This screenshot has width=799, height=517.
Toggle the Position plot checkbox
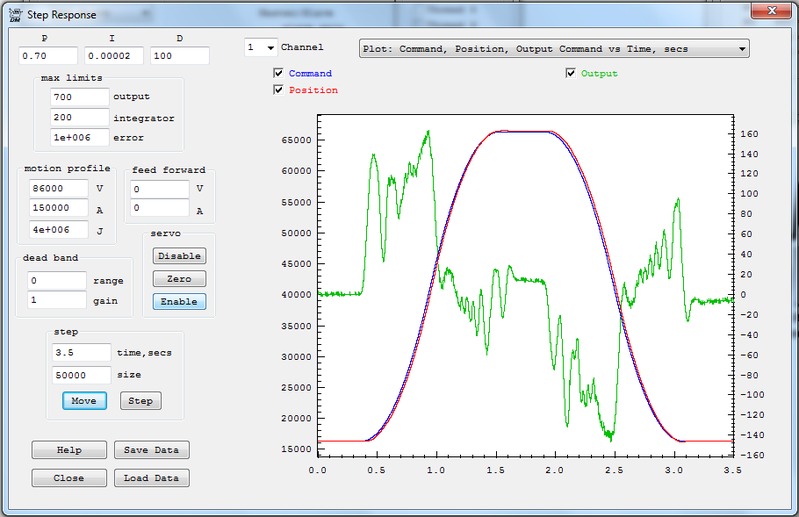click(278, 91)
